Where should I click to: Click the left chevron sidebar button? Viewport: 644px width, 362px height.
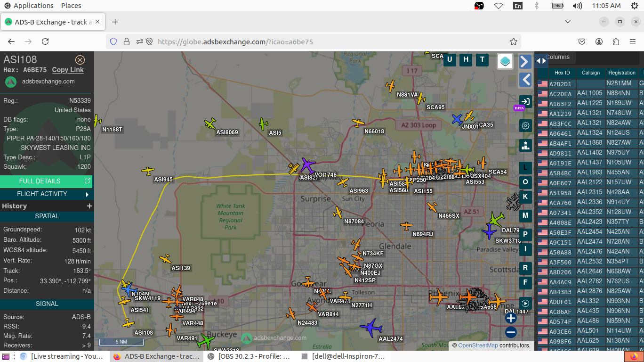coord(525,80)
